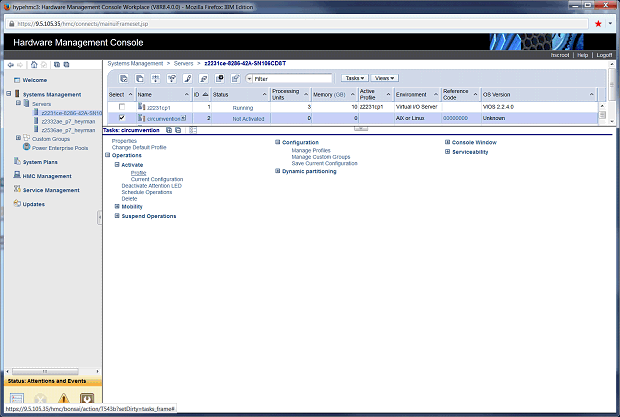
Task: Sort by the Memory (GB) column header
Action: tap(335, 94)
